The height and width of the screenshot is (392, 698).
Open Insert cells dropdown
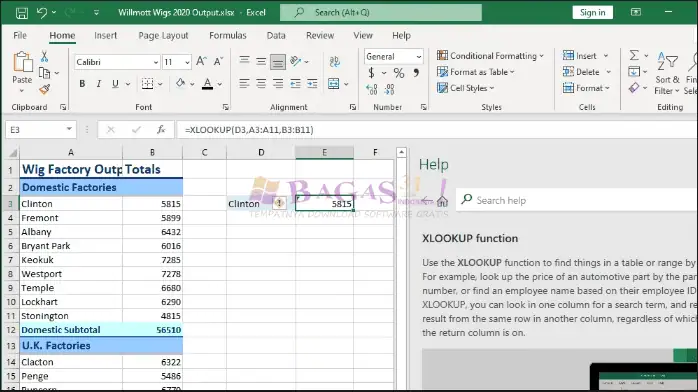point(606,56)
